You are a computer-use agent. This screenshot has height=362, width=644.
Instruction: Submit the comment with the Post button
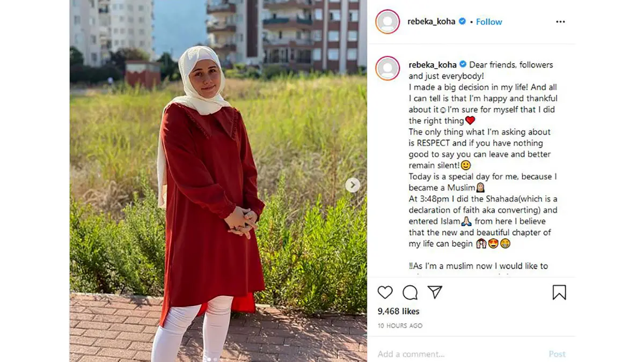pyautogui.click(x=557, y=354)
